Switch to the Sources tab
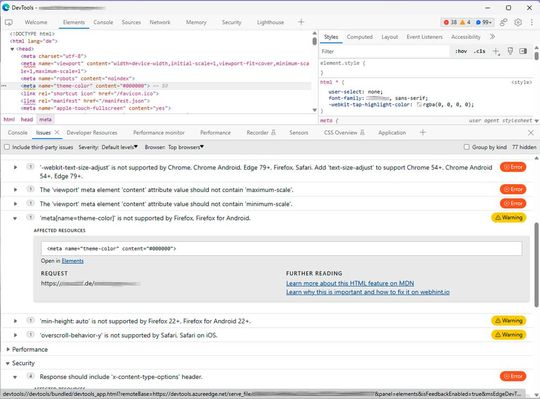This screenshot has height=399, width=540. [131, 22]
